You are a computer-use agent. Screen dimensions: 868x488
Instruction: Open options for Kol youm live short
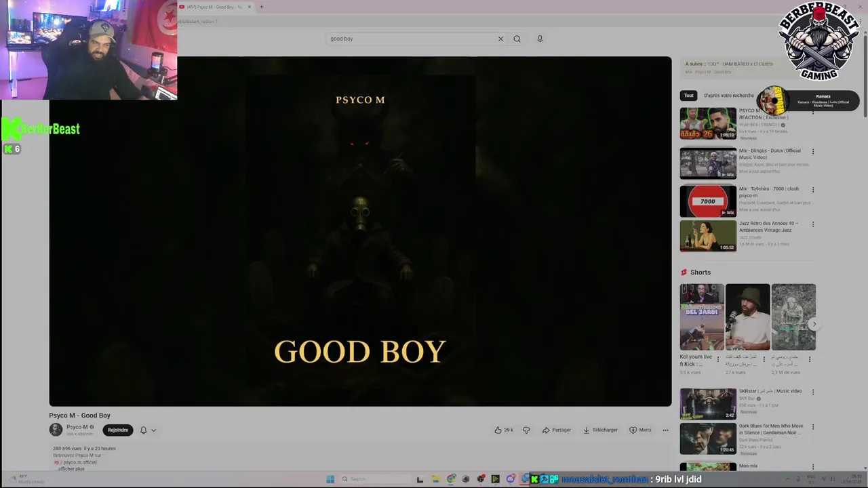(717, 359)
